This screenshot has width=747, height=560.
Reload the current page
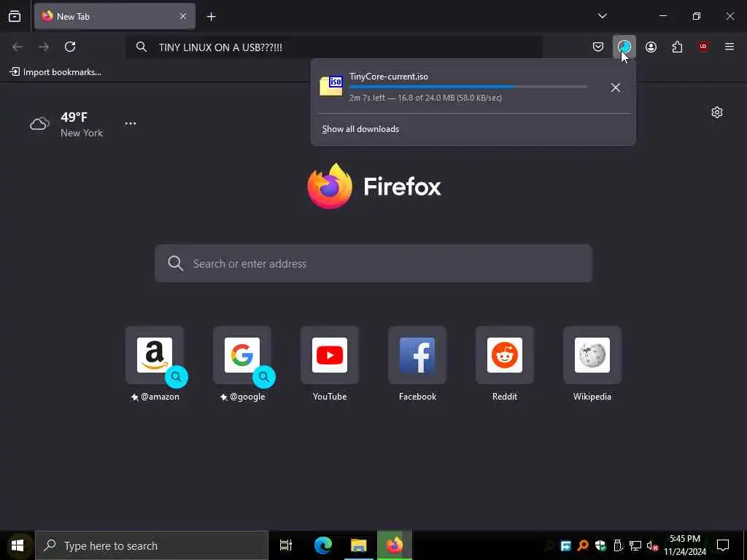coord(70,47)
